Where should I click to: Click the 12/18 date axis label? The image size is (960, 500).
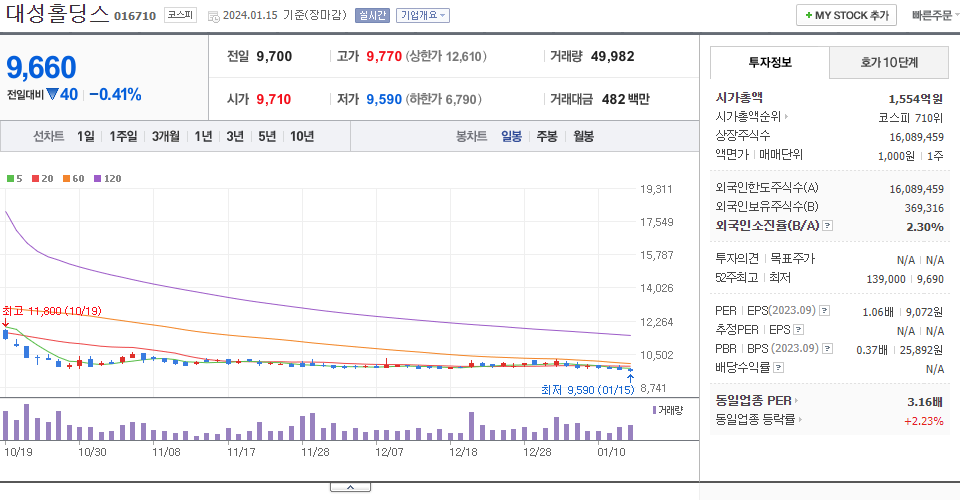(463, 452)
